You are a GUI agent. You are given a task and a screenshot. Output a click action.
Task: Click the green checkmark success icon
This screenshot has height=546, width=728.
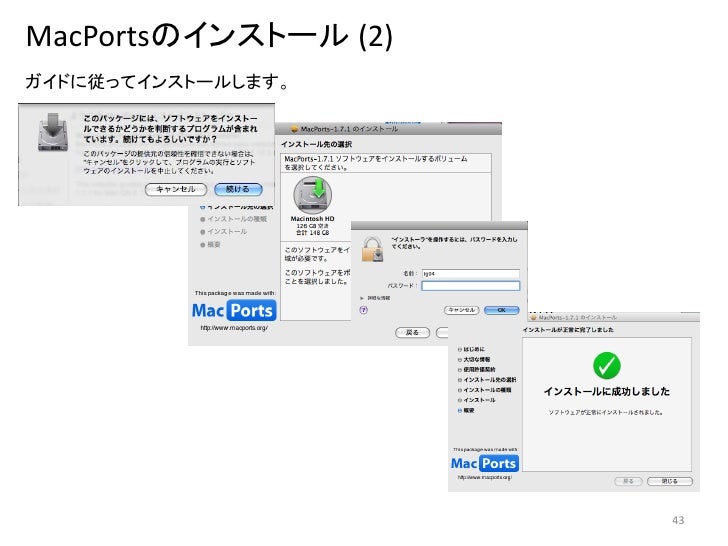[x=606, y=366]
